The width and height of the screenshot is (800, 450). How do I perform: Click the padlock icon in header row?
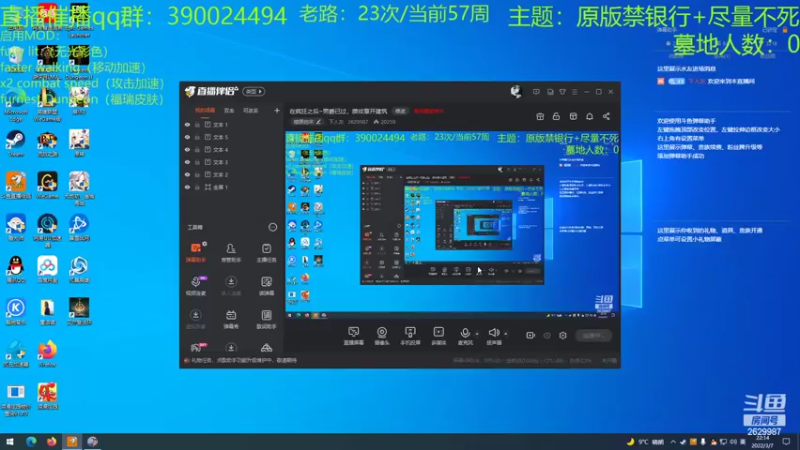[556, 116]
